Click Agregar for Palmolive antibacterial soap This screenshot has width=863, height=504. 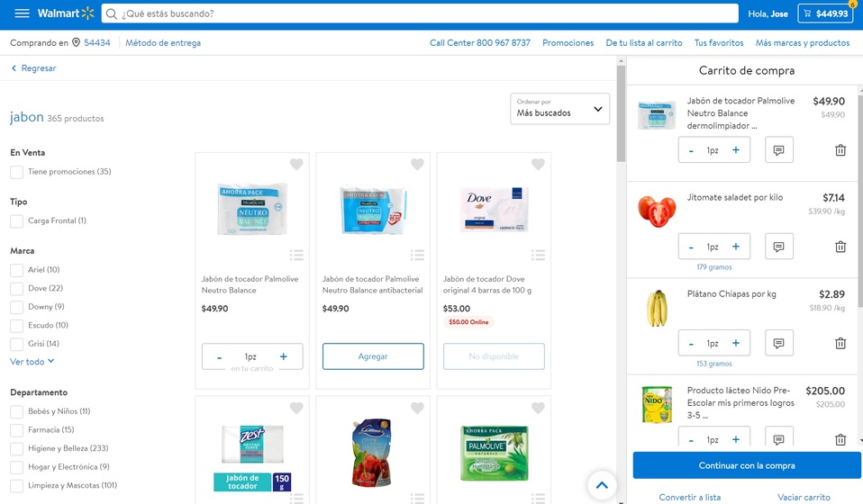[x=373, y=356]
